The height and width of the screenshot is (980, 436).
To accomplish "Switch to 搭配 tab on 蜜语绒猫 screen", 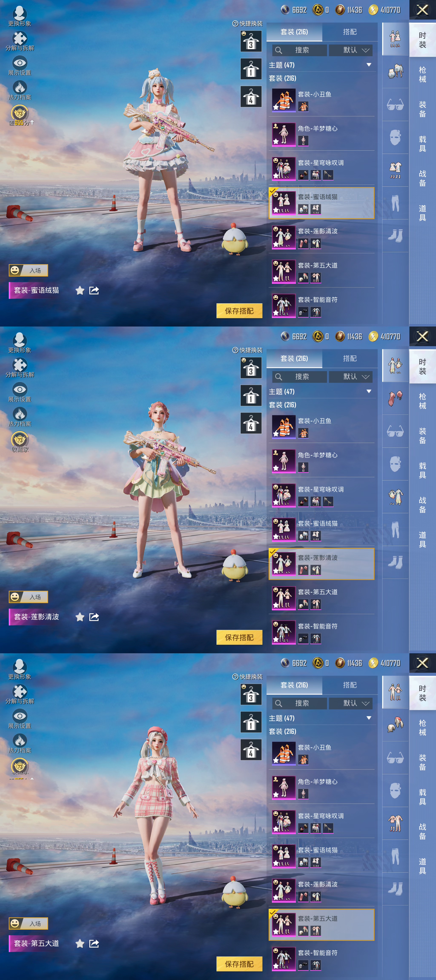I will coord(350,32).
